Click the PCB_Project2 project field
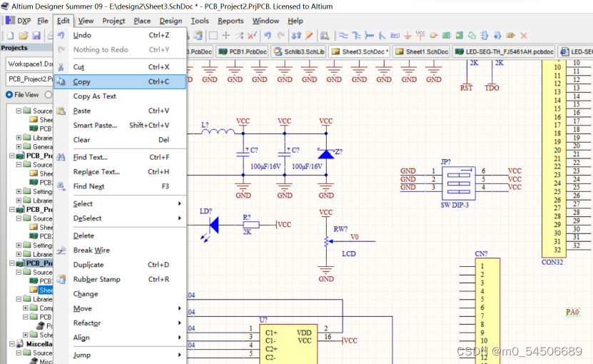Viewport: 593px width, 364px height. (30, 79)
